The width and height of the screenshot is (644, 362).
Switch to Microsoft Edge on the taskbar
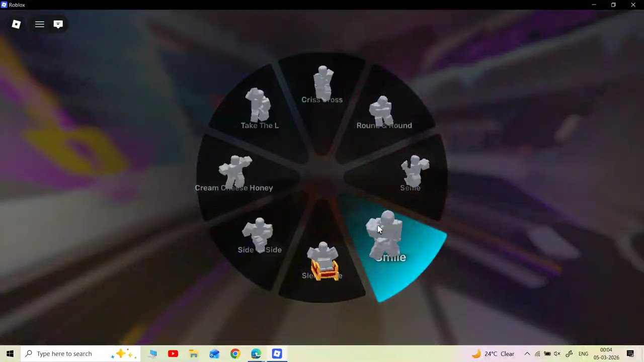(256, 353)
